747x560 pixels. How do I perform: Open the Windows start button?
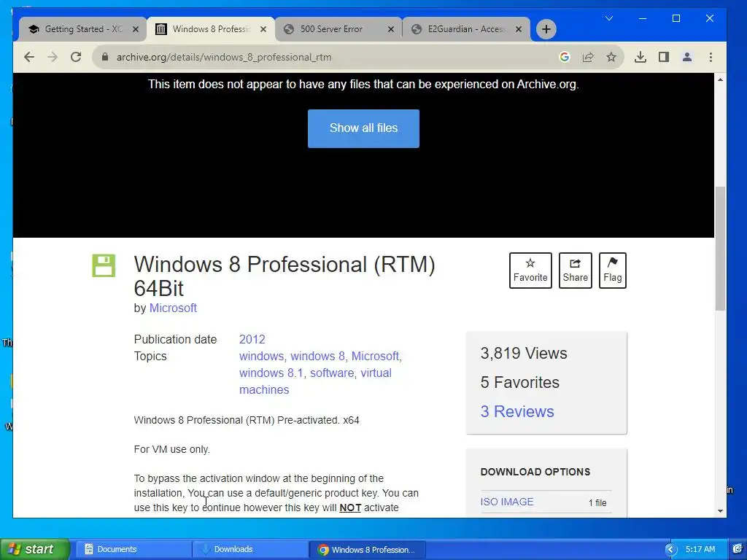(35, 549)
